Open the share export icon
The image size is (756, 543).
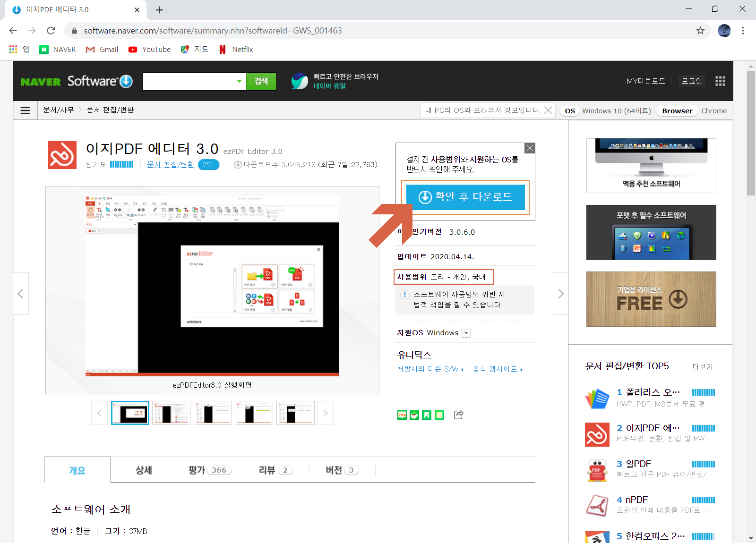click(x=458, y=415)
